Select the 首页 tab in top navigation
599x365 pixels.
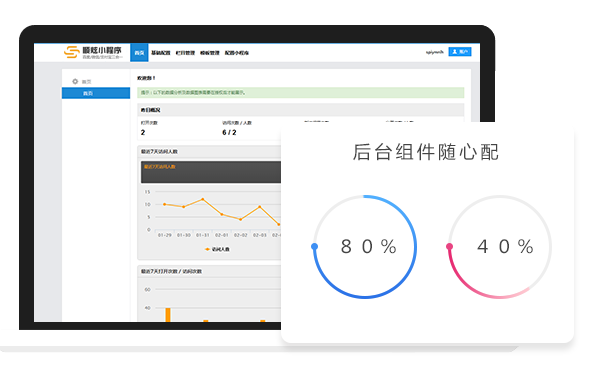(139, 53)
